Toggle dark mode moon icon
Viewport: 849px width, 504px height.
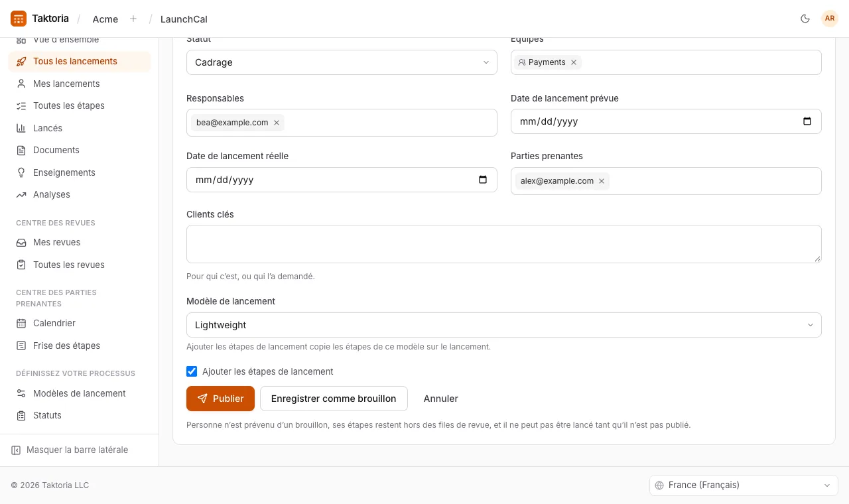(805, 19)
